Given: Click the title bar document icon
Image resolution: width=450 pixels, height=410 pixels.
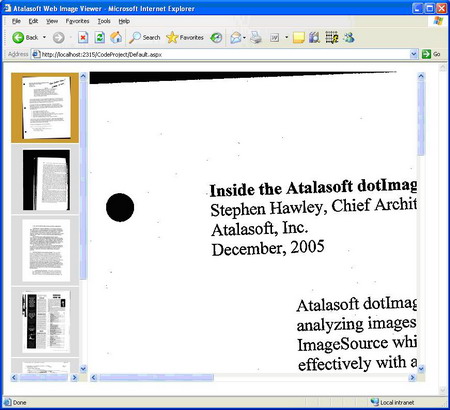Looking at the screenshot, I should pos(7,8).
